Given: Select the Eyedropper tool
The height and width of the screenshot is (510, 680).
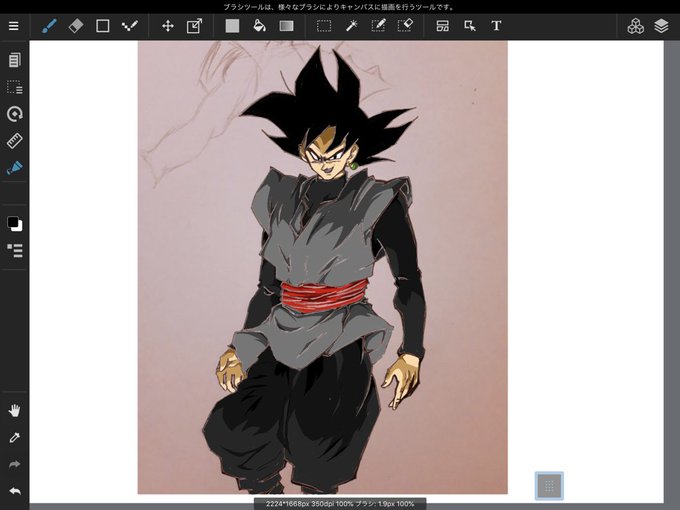Looking at the screenshot, I should (14, 438).
